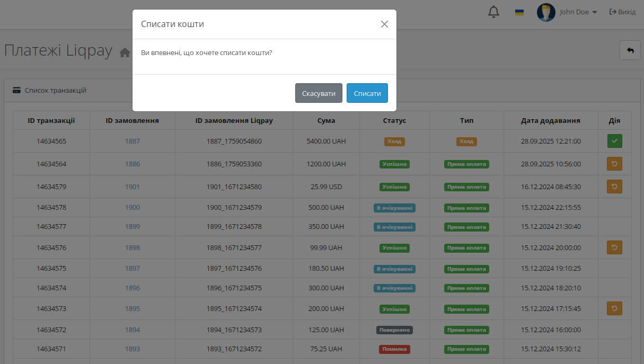The width and height of the screenshot is (644, 364).
Task: Click Успішно badge for transaction 14634564
Action: coord(394,164)
